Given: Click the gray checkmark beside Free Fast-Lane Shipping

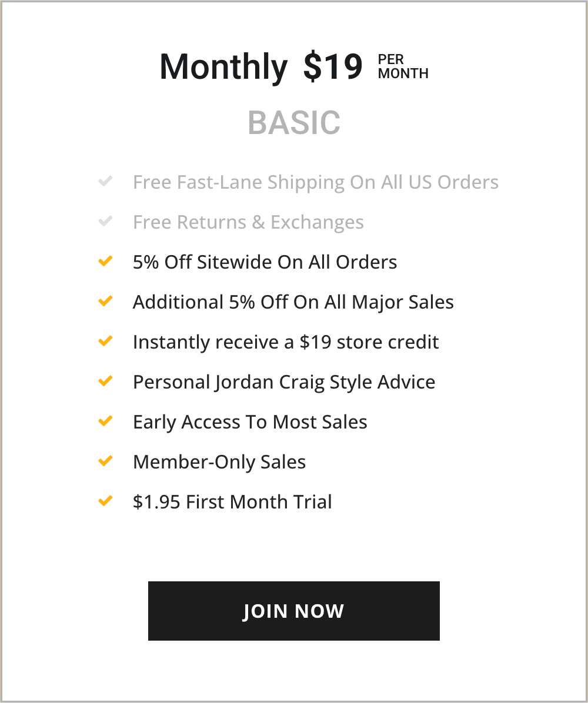Looking at the screenshot, I should [x=105, y=180].
